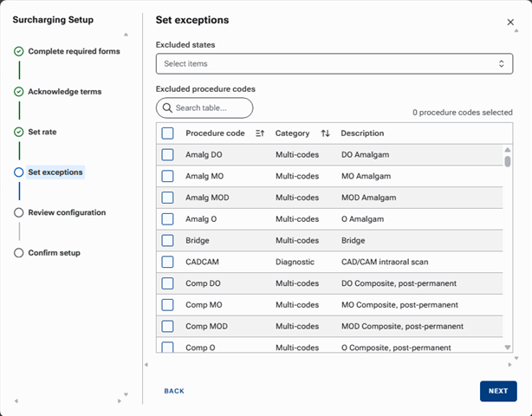Click the CAD/CAM intraoral scan description
Screen dimensions: 532x416
click(x=385, y=262)
